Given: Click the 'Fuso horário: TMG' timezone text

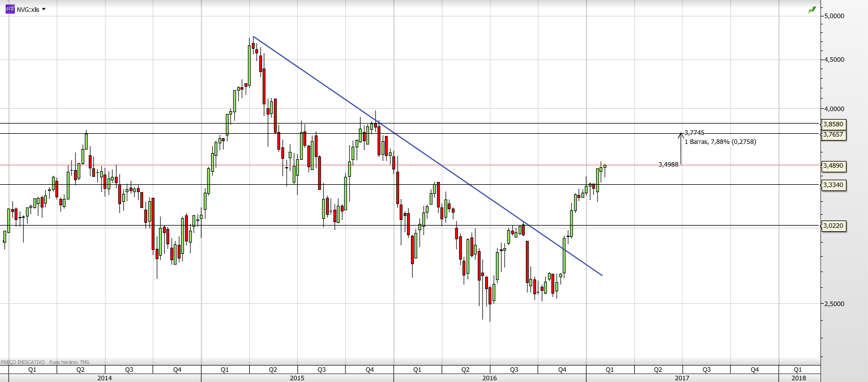Looking at the screenshot, I should click(70, 362).
